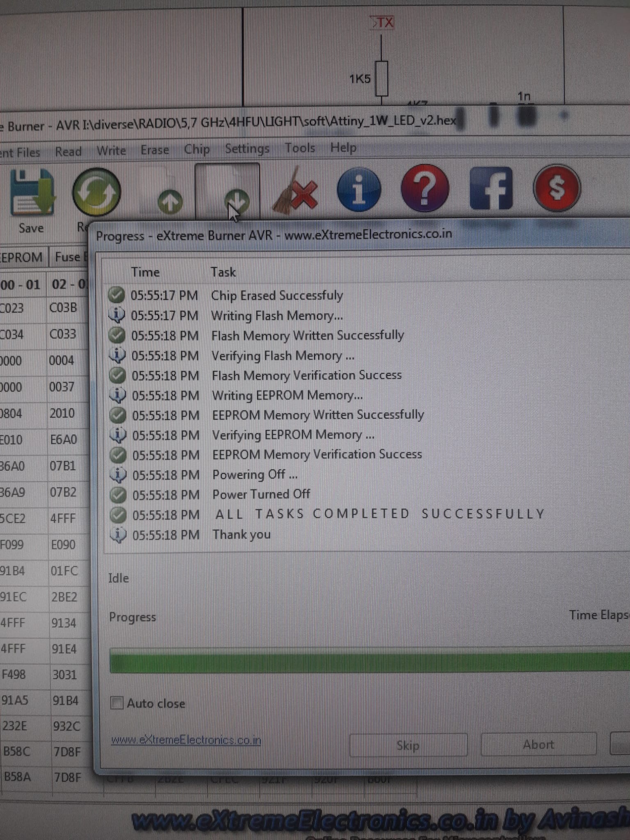Click the green circular Reload icon
Viewport: 630px width, 840px height.
pyautogui.click(x=96, y=192)
